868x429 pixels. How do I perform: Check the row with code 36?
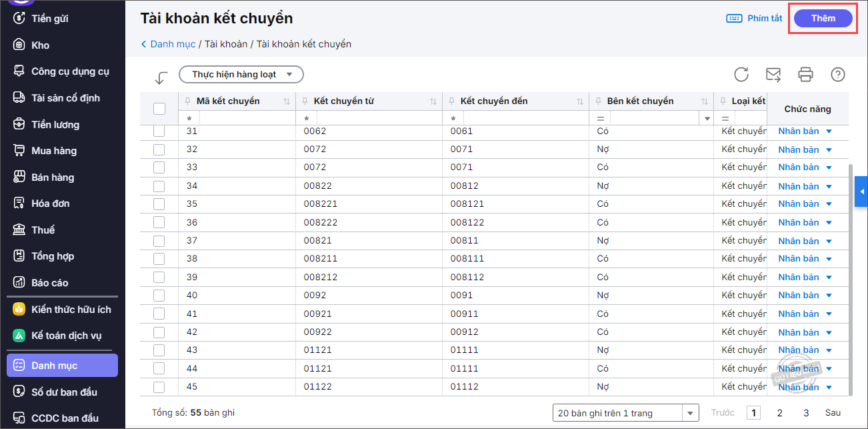point(159,222)
